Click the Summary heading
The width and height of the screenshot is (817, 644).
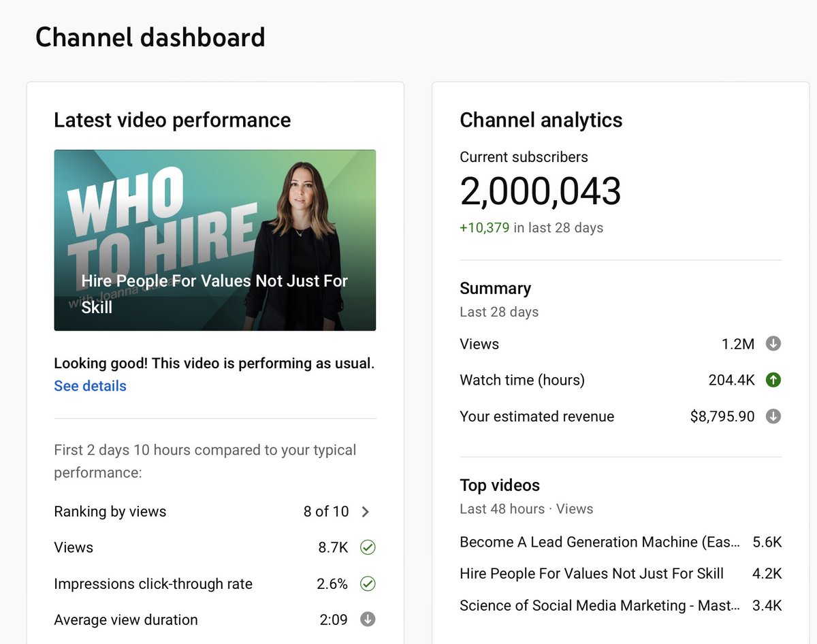tap(496, 289)
